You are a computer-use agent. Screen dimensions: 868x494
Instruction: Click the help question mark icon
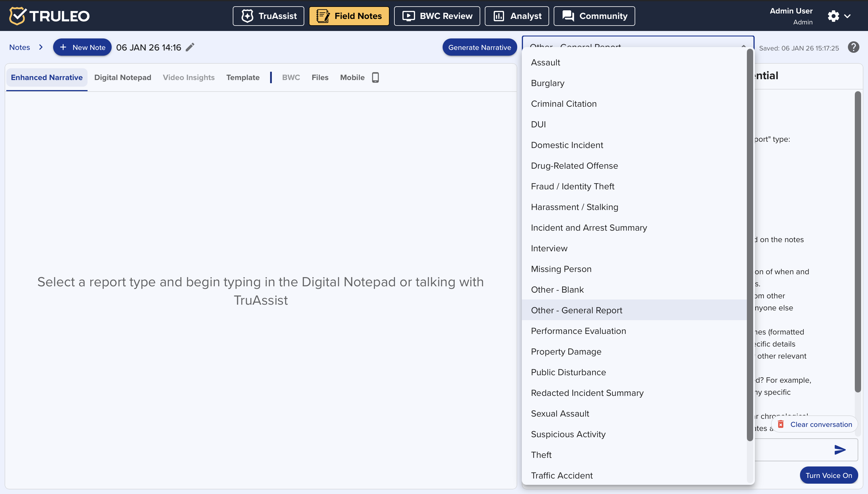(853, 47)
